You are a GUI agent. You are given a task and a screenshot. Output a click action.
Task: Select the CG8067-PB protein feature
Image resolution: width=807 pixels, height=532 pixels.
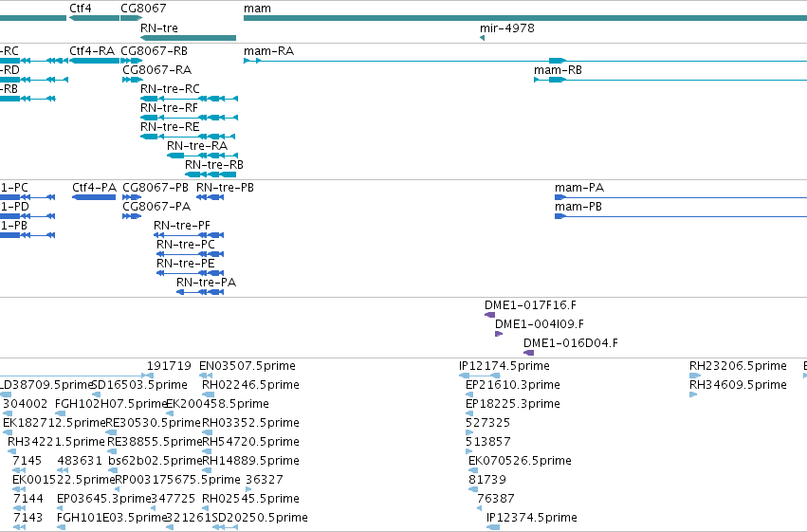pos(132,197)
